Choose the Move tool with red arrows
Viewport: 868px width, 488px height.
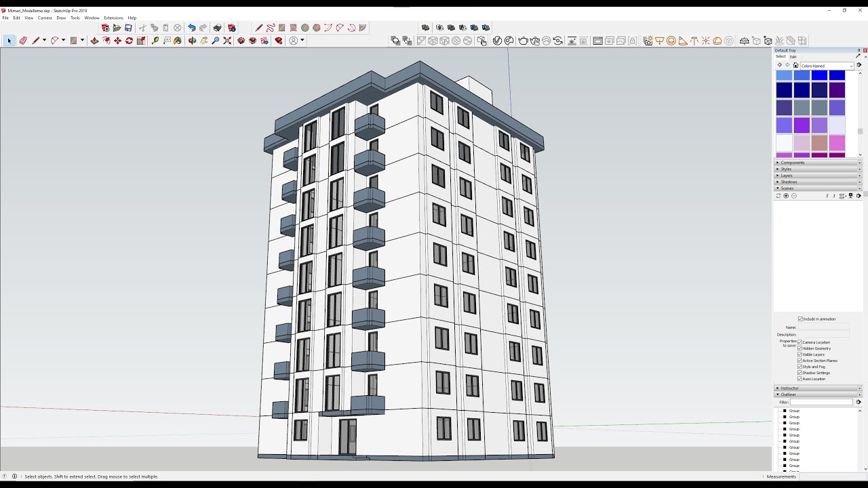pos(117,41)
